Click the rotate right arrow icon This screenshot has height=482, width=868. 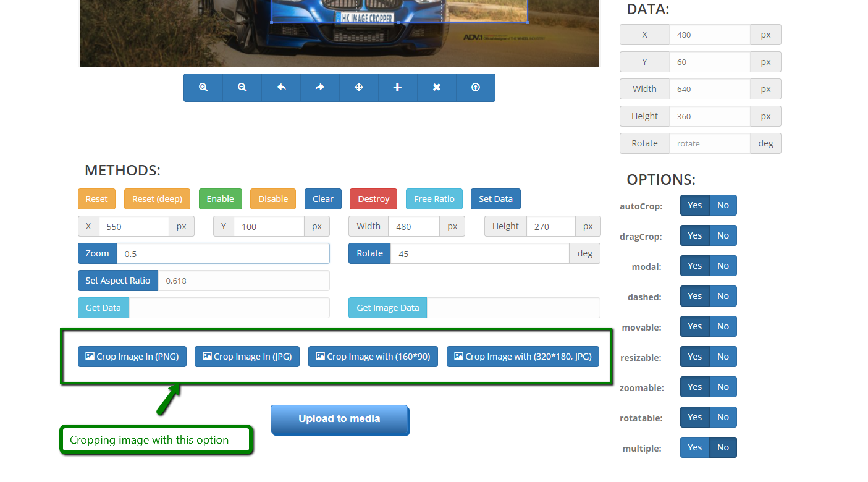[320, 88]
